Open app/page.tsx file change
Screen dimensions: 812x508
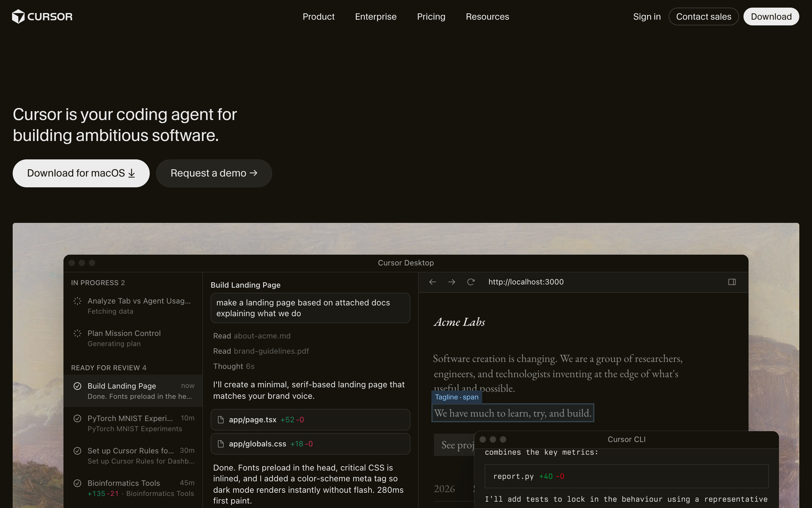click(311, 420)
